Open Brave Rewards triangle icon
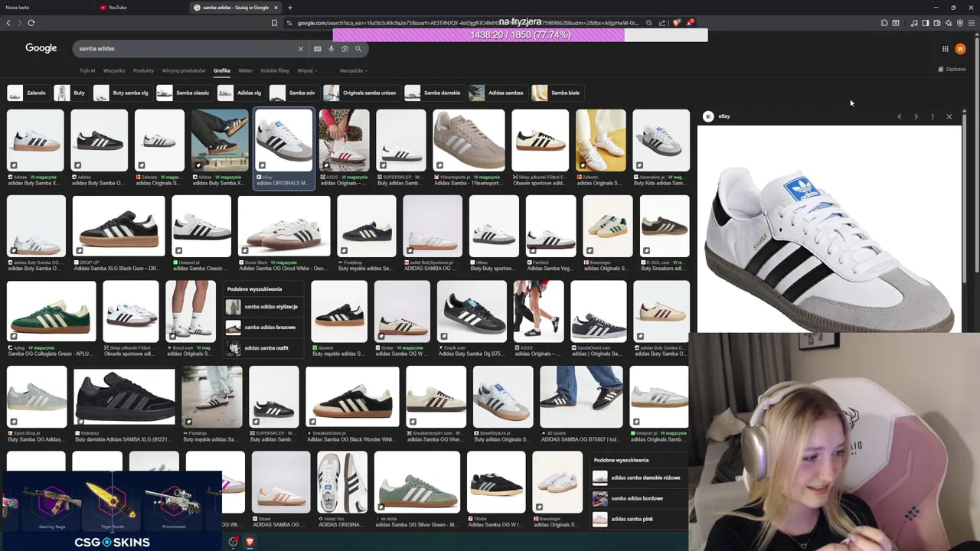980x551 pixels. [x=690, y=23]
